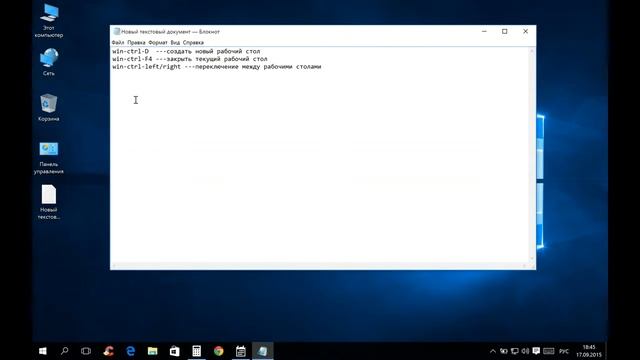Maximize the Notepad window
Viewport: 640px width, 360px height.
504,31
